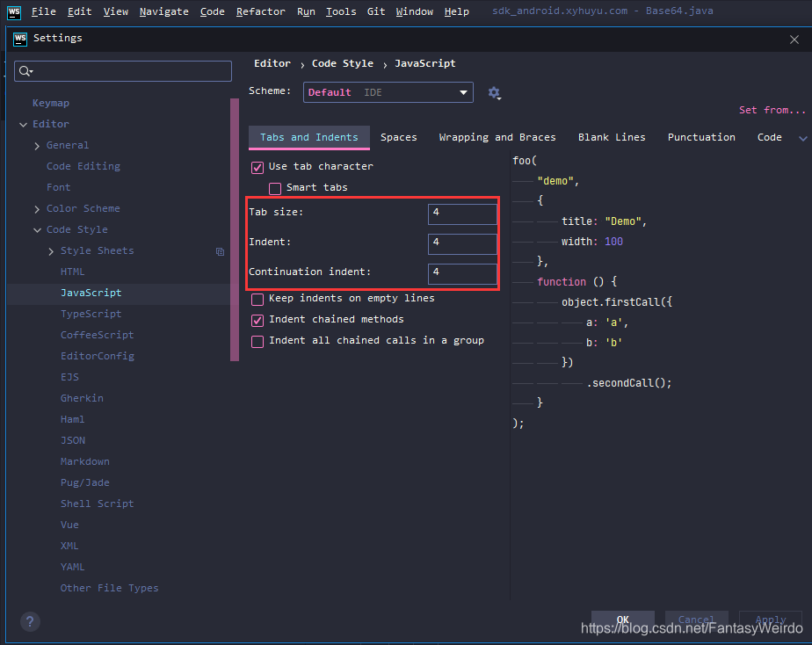The image size is (812, 645).
Task: Click the WebStorm logo in title bar
Action: pos(14,12)
